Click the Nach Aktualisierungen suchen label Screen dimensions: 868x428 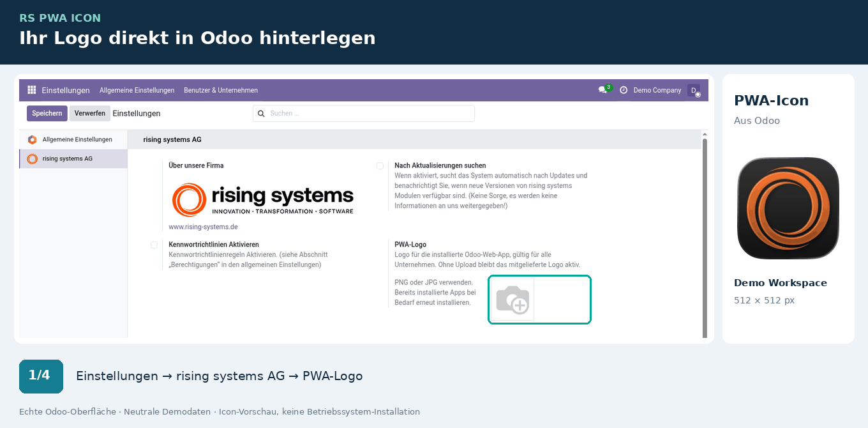point(440,165)
